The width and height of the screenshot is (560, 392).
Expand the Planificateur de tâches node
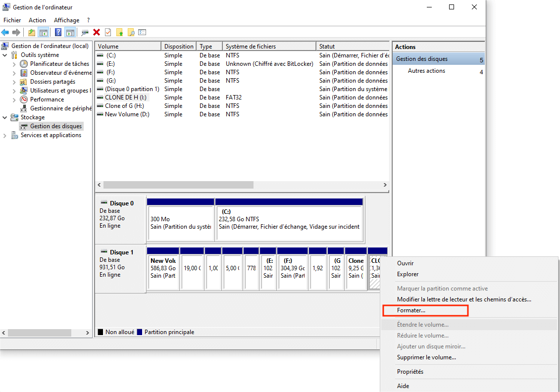pos(14,64)
